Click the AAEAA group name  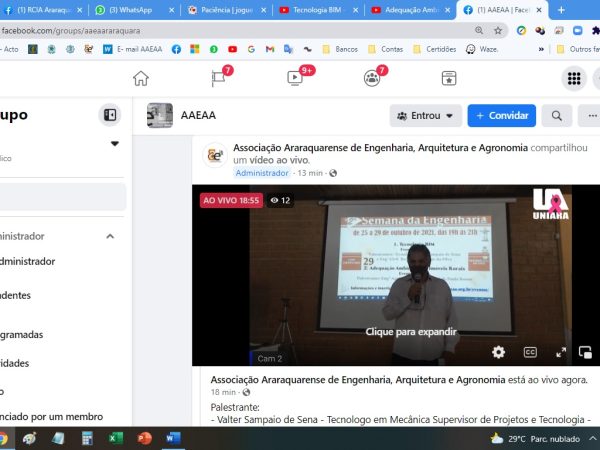coord(198,115)
